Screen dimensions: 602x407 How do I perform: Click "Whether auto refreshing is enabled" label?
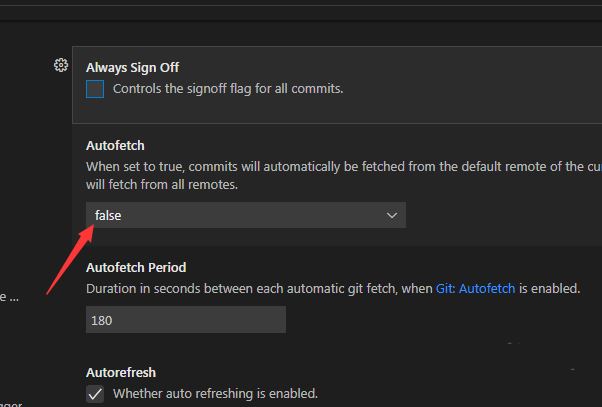(x=215, y=393)
